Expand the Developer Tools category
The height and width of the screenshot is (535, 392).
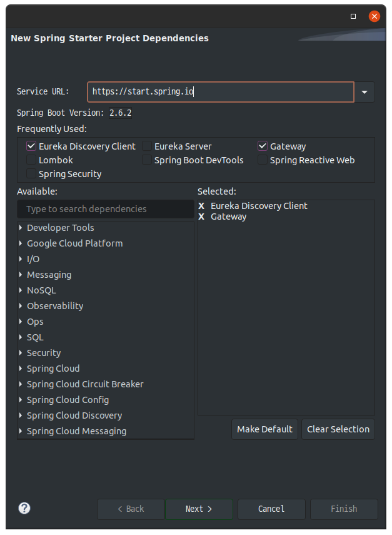pyautogui.click(x=21, y=228)
